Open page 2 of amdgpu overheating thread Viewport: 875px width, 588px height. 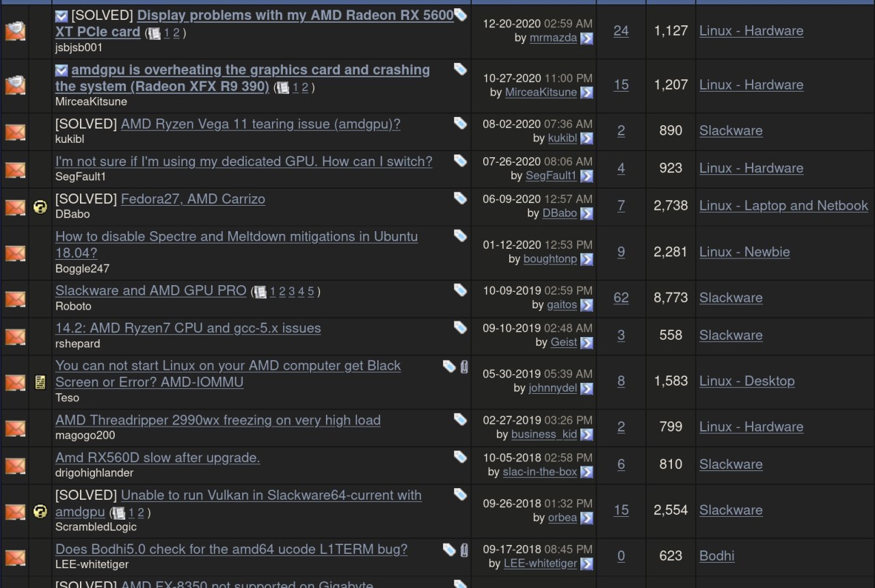pyautogui.click(x=305, y=87)
